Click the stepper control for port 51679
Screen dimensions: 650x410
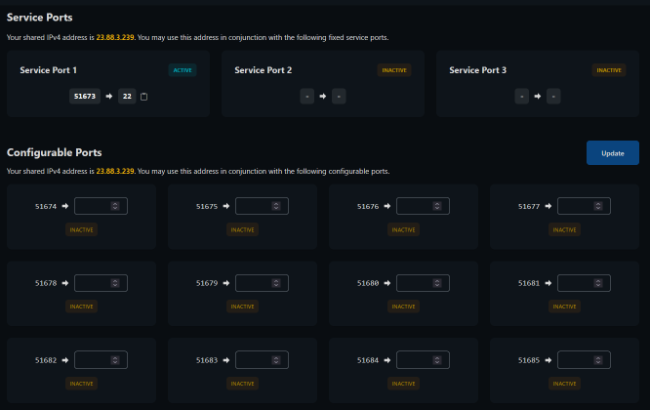click(x=277, y=283)
